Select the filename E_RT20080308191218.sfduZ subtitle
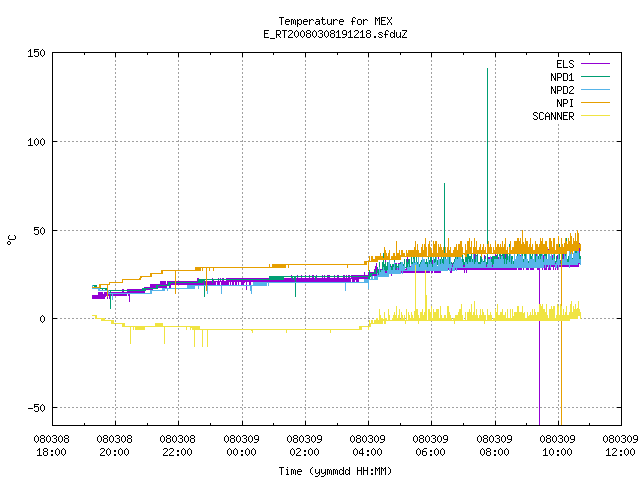The height and width of the screenshot is (480, 640). pyautogui.click(x=335, y=34)
